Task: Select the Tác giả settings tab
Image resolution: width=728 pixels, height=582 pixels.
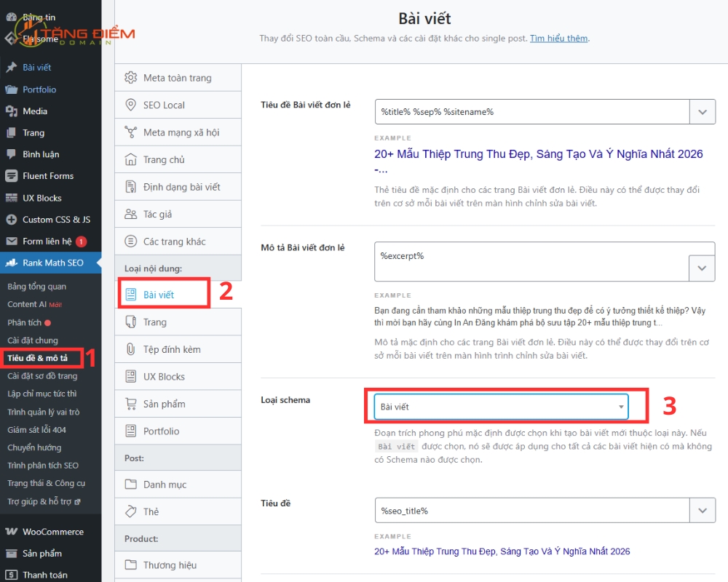Action: pyautogui.click(x=178, y=214)
